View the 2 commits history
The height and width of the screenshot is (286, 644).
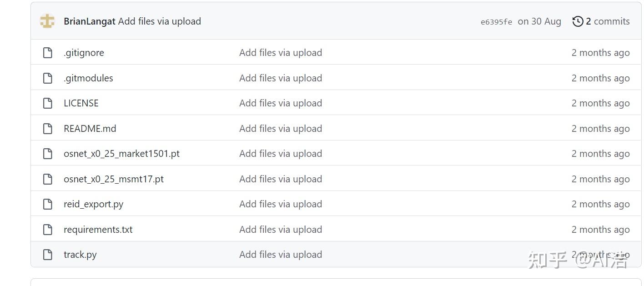608,21
